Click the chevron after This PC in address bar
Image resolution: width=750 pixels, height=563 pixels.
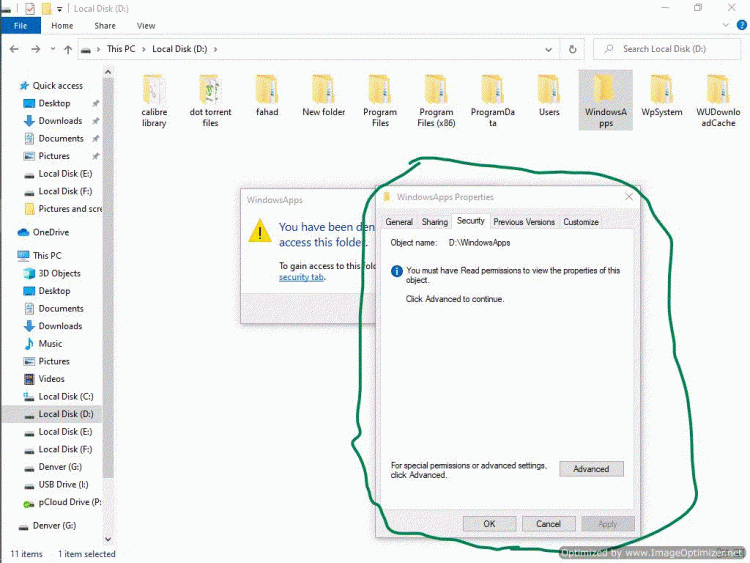(143, 49)
